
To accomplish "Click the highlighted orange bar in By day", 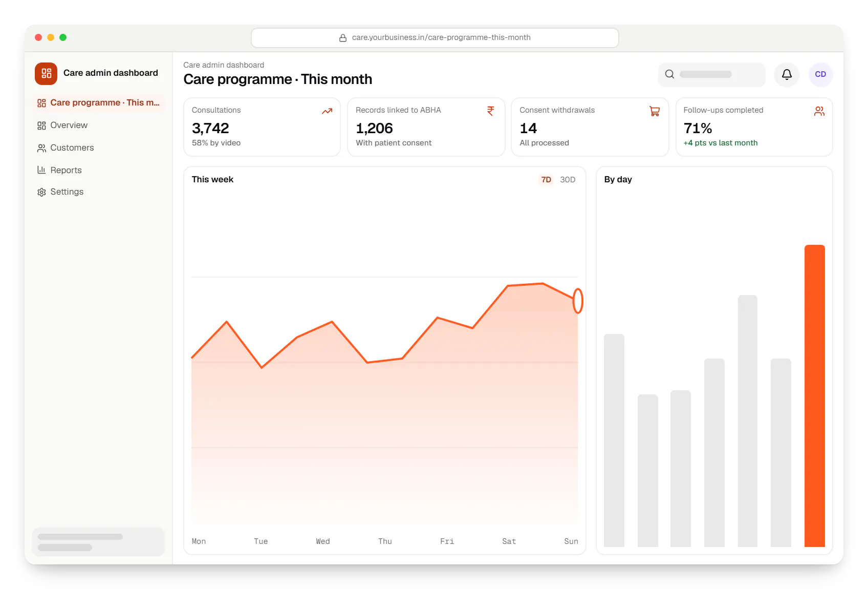I will pos(814,396).
